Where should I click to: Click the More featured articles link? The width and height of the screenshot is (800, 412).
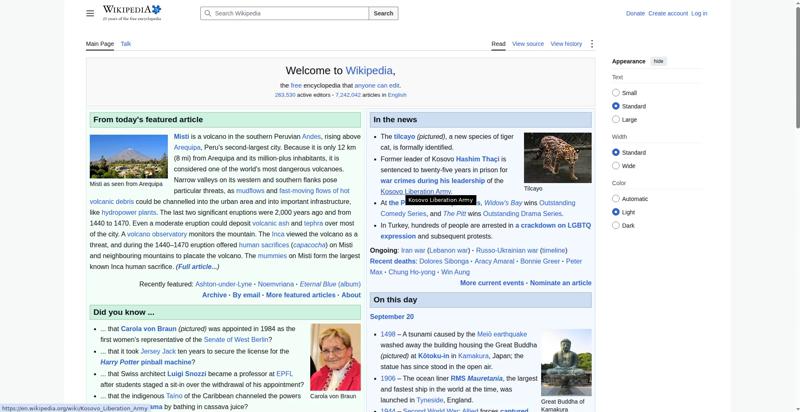[301, 295]
